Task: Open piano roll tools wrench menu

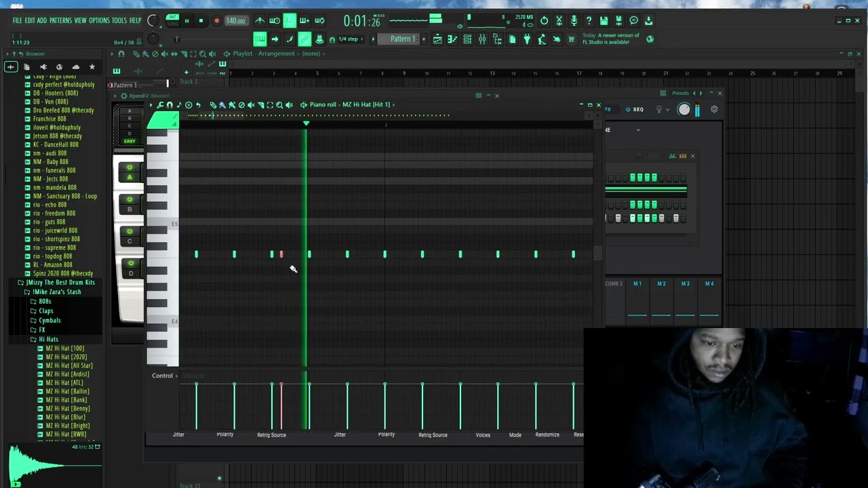Action: 160,104
